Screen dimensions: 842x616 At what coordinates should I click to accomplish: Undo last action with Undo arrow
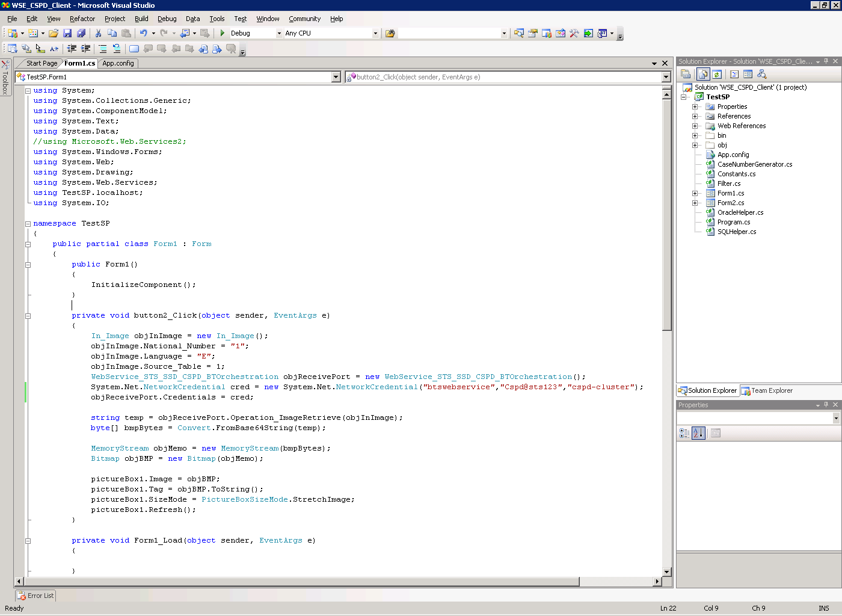[x=143, y=33]
